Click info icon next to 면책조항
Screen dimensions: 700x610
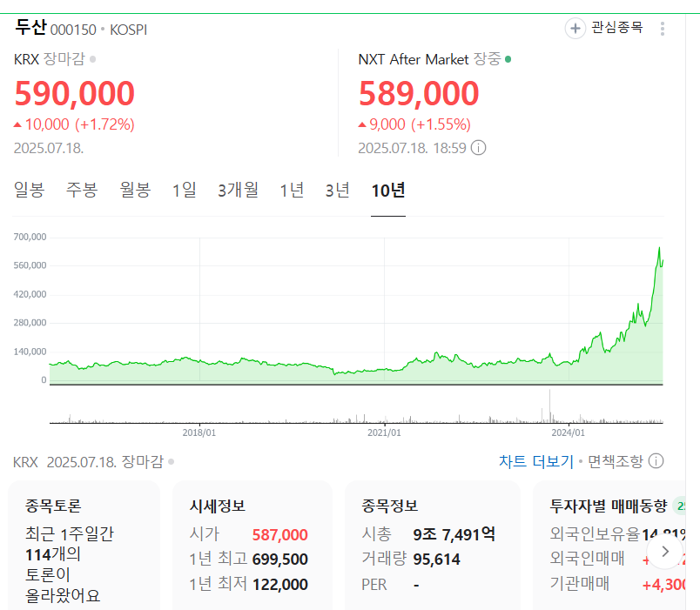tap(656, 461)
